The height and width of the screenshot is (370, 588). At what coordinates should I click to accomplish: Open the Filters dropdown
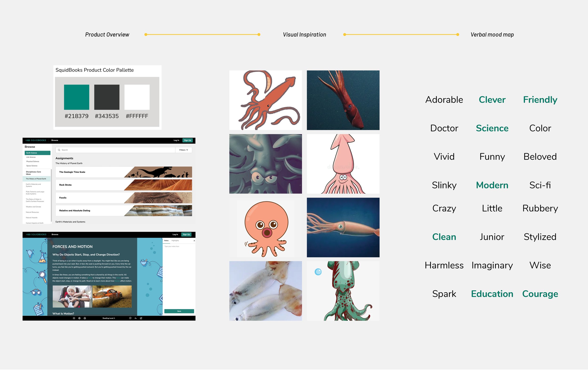184,150
